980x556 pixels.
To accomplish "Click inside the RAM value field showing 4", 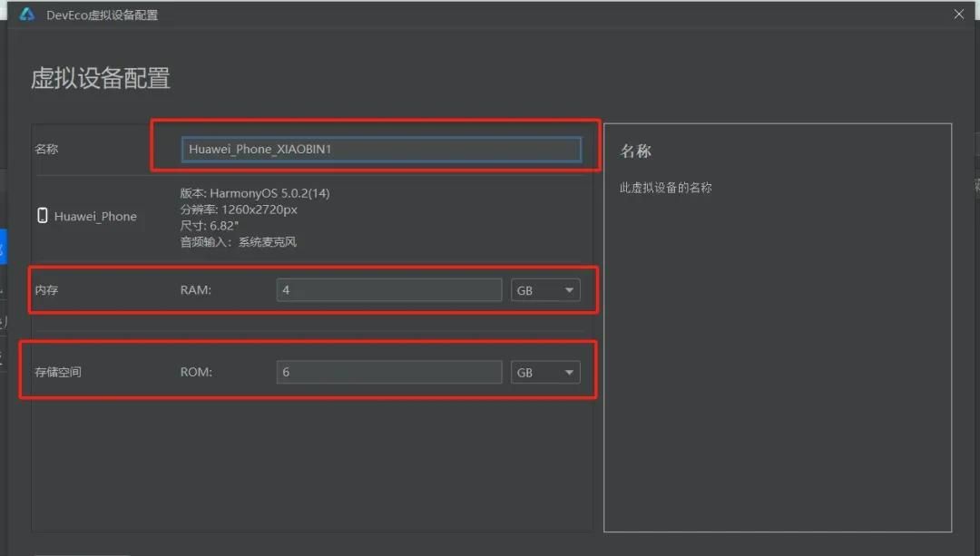I will (388, 289).
